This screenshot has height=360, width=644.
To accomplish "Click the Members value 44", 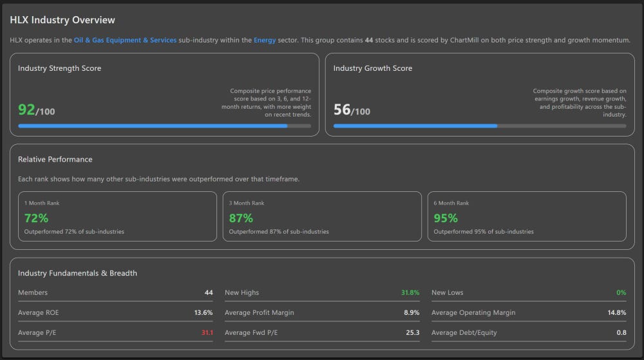I will coord(209,292).
